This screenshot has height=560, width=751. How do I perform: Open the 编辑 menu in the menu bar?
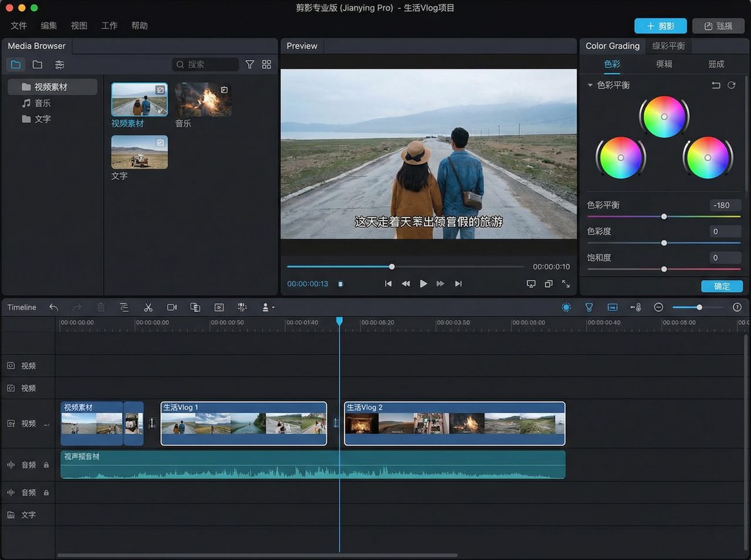[x=48, y=25]
